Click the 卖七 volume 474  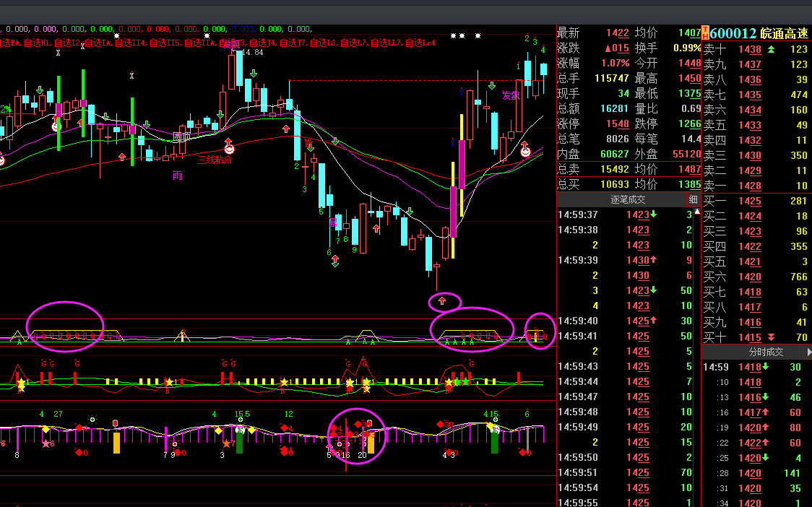click(x=799, y=95)
